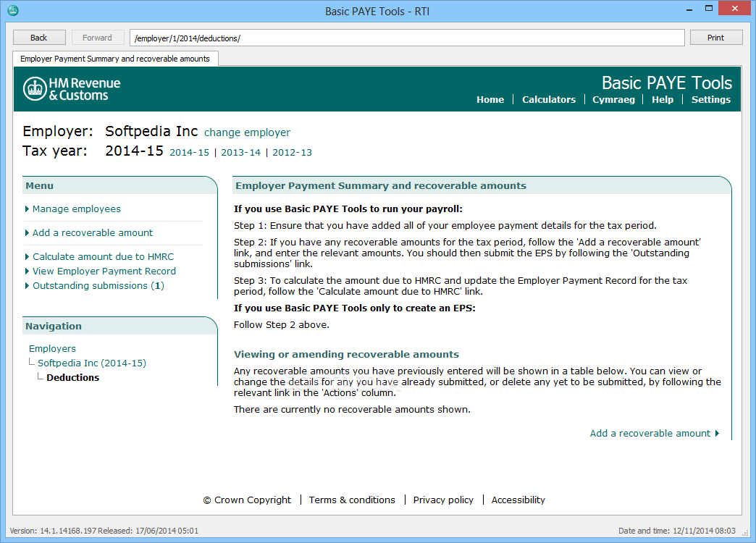Click Add a recoverable amount in Menu panel

pos(93,232)
